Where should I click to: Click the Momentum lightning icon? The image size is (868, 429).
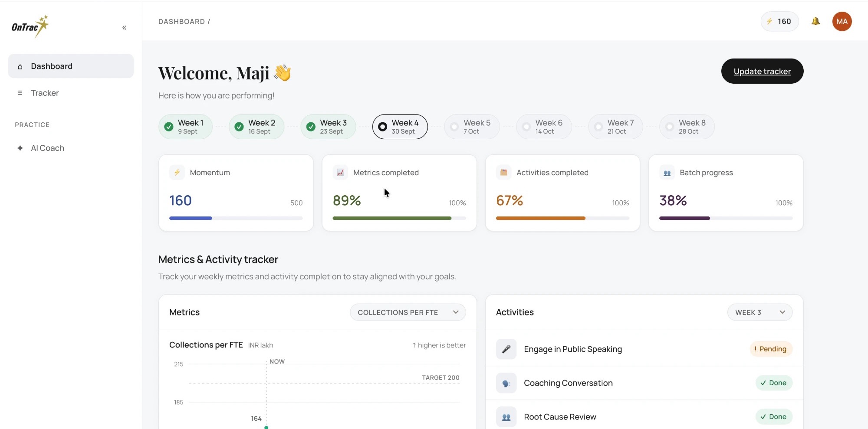tap(177, 172)
